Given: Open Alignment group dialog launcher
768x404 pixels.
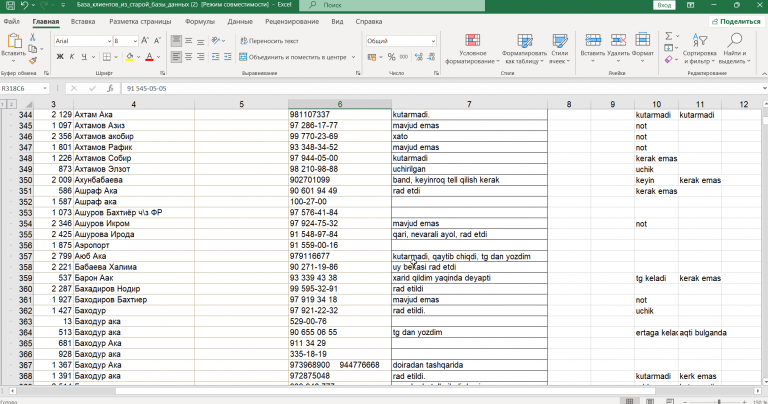Looking at the screenshot, I should click(358, 73).
